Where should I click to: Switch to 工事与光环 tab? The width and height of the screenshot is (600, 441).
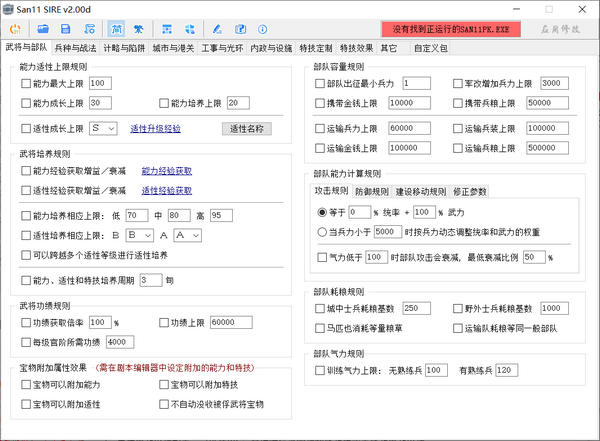[222, 48]
